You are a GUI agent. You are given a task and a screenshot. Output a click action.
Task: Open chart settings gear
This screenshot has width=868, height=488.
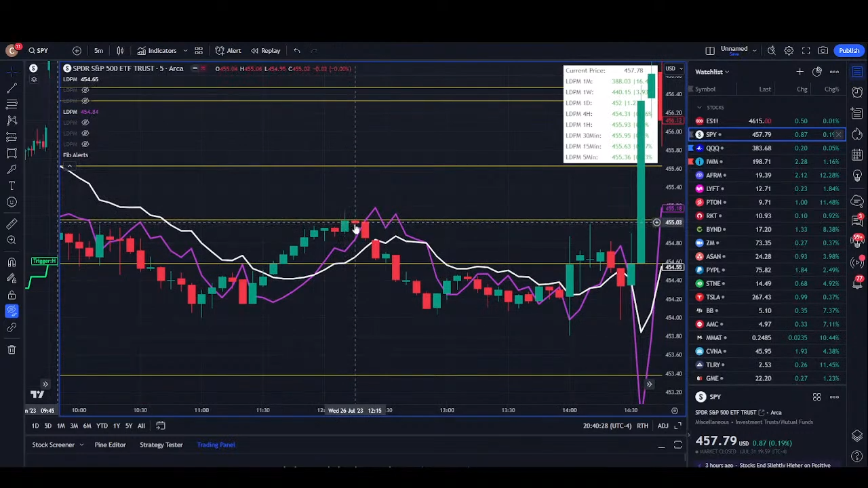[789, 51]
